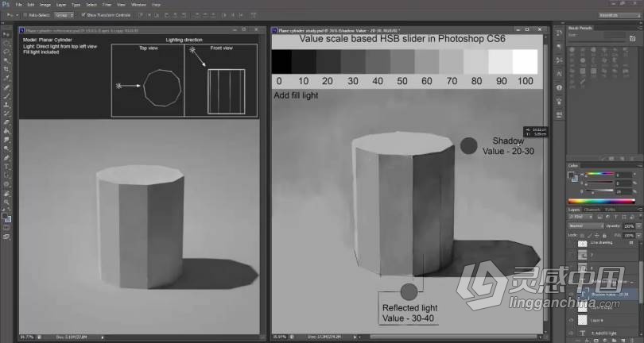The width and height of the screenshot is (644, 343).
Task: Select the Gradient tool
Action: [6, 131]
